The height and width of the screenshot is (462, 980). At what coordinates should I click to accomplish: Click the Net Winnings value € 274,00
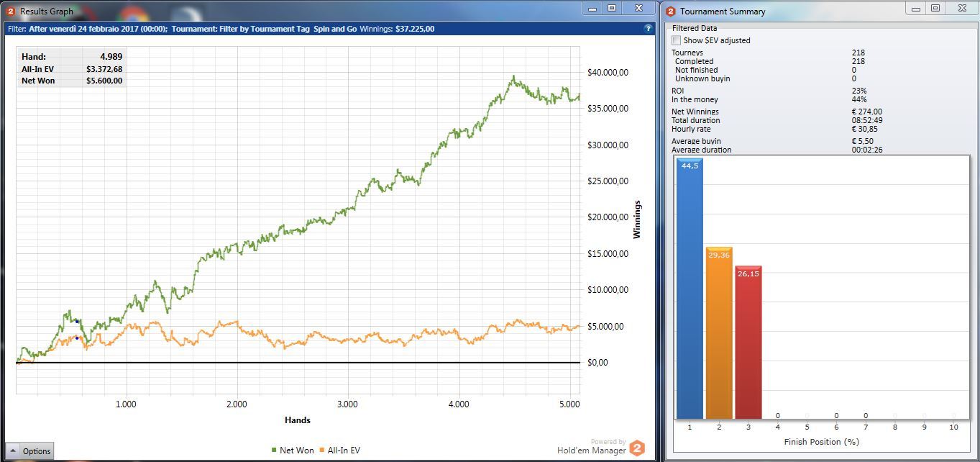click(868, 112)
